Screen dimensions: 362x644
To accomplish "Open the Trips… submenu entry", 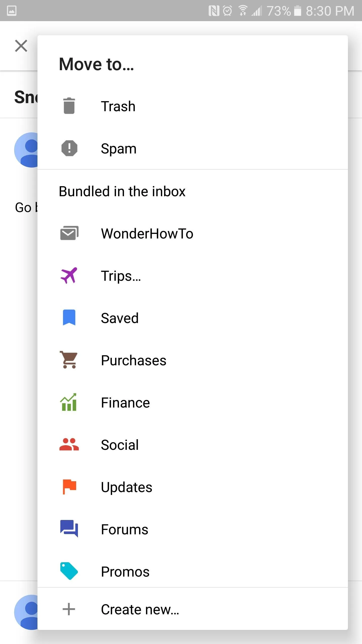I will click(x=193, y=275).
